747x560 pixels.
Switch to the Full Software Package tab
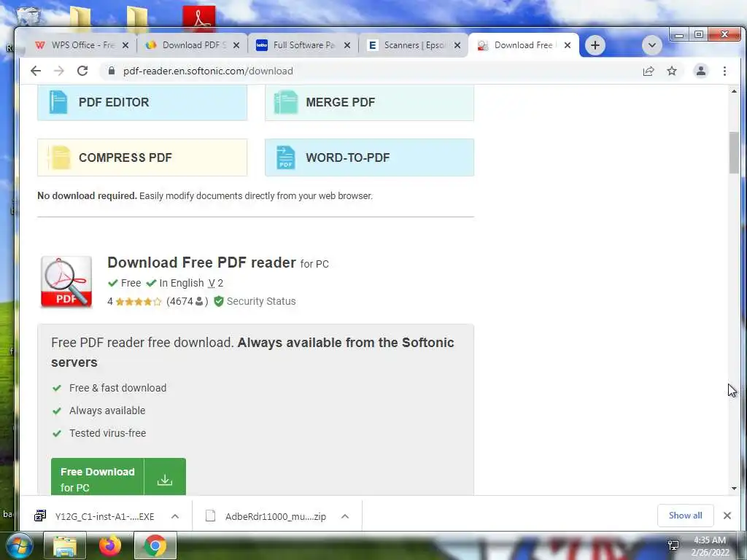click(x=303, y=45)
